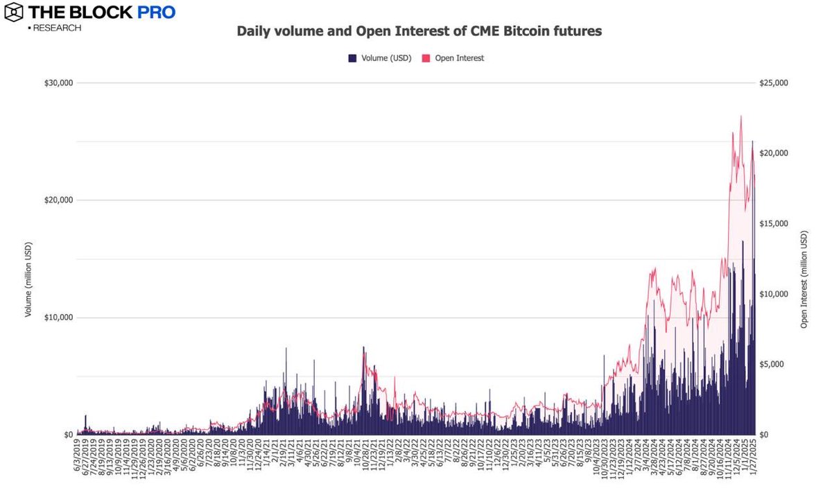
Task: Click the $30,000 left axis label
Action: point(58,83)
